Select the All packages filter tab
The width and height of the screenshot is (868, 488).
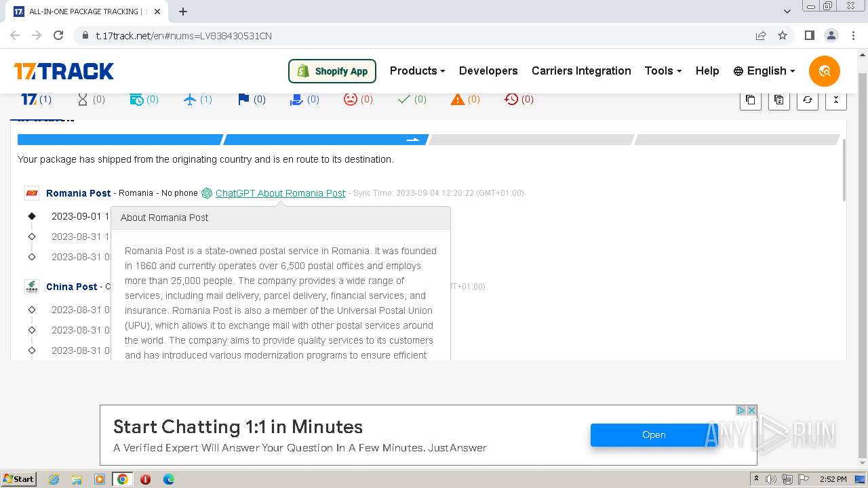click(x=36, y=100)
